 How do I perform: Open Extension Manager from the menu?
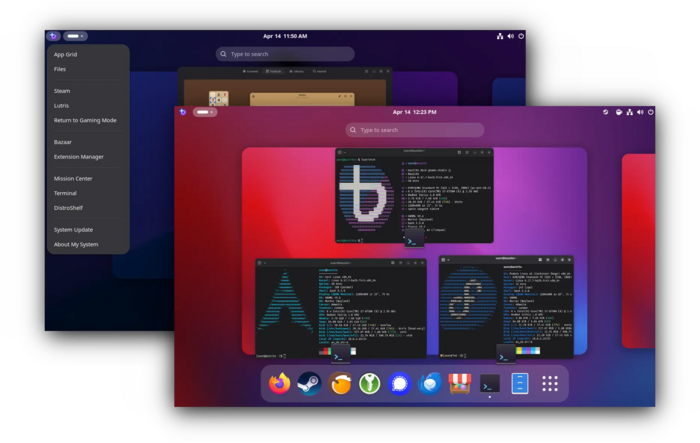point(79,157)
